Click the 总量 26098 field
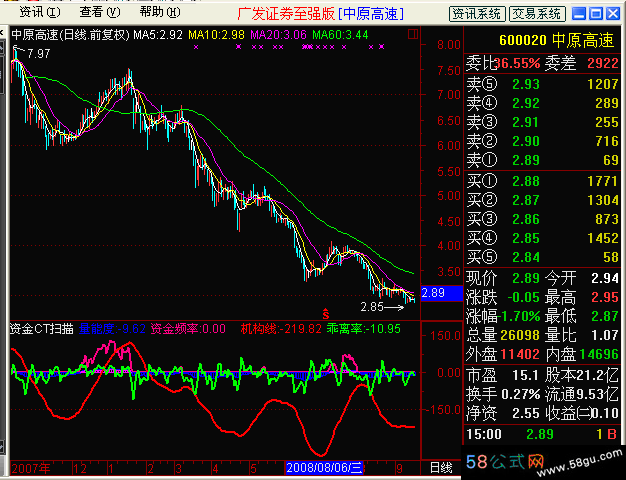The image size is (626, 480). tap(503, 335)
